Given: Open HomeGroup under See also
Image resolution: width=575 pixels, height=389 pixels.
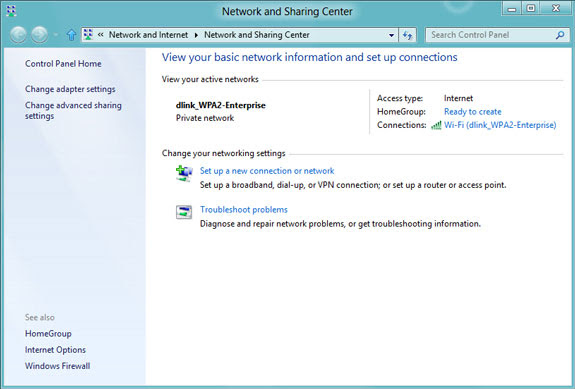Looking at the screenshot, I should tap(48, 334).
